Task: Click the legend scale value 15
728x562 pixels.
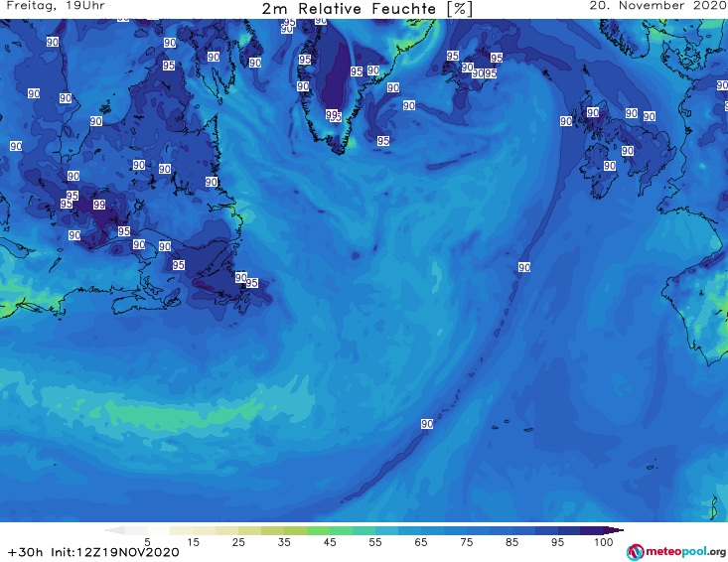Action: tap(193, 542)
